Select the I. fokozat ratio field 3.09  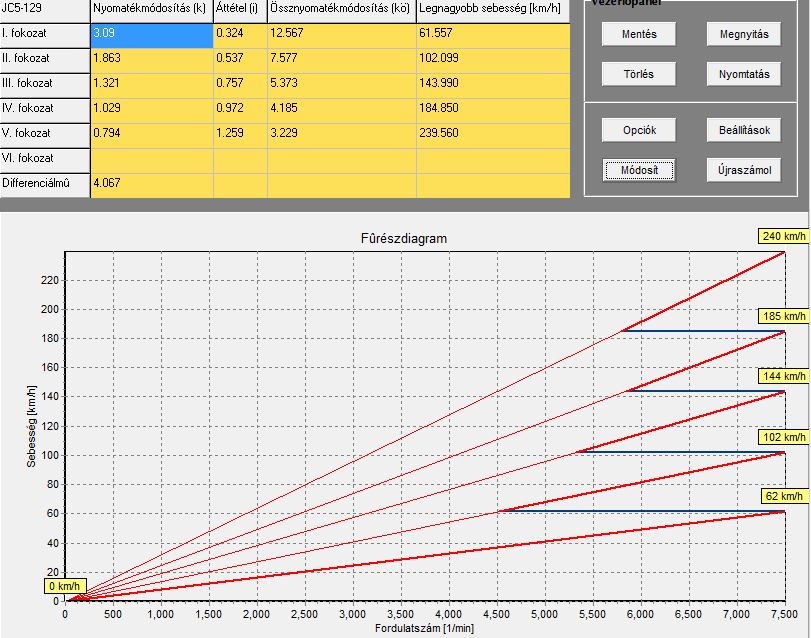coord(151,33)
